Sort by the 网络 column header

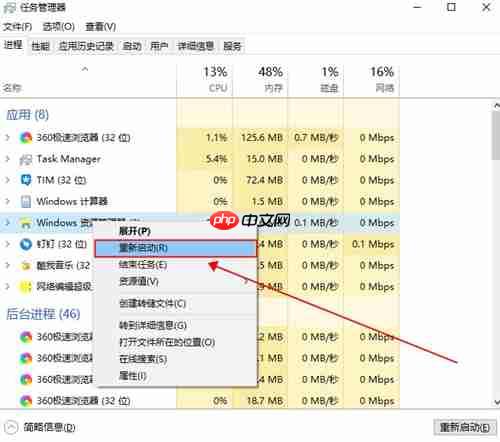(372, 80)
